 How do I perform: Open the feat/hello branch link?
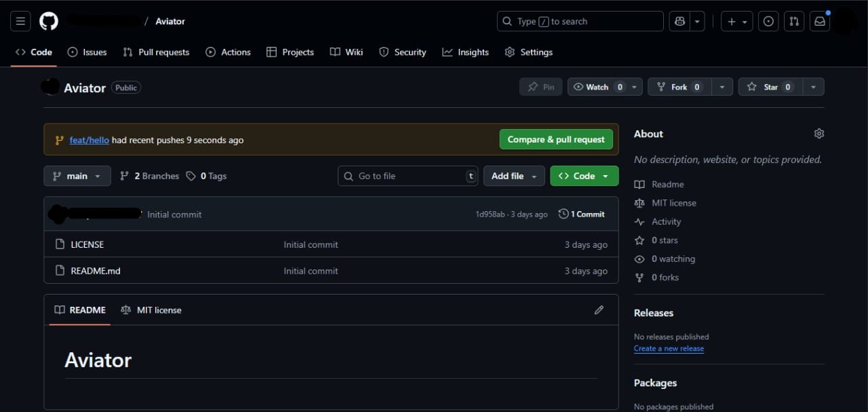[89, 140]
